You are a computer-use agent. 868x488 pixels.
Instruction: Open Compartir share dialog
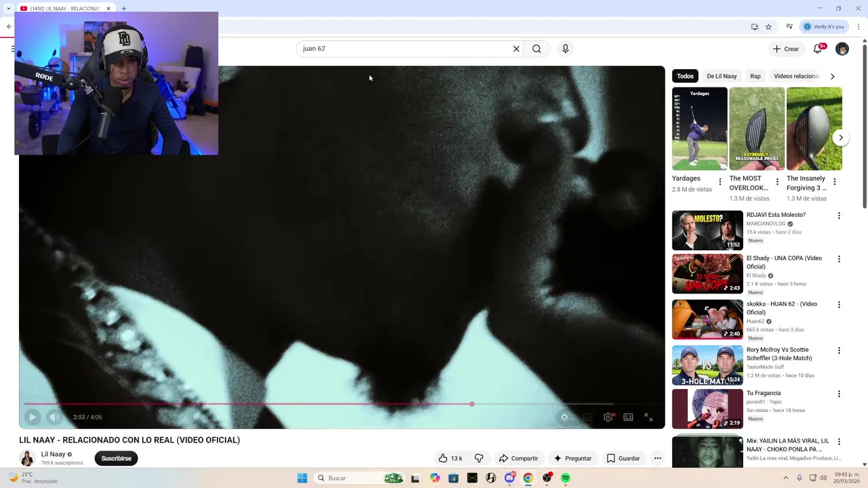click(x=518, y=458)
